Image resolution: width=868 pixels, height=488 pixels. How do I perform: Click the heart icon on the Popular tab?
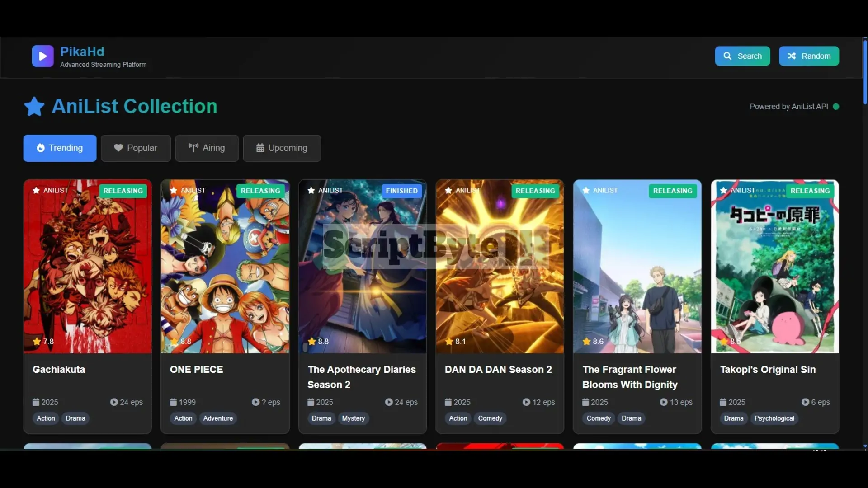118,148
